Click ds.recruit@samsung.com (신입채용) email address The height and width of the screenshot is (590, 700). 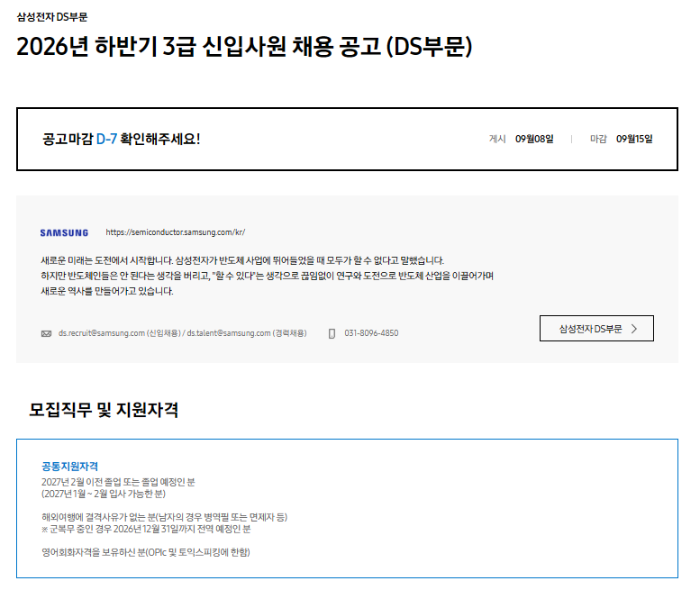tap(119, 333)
